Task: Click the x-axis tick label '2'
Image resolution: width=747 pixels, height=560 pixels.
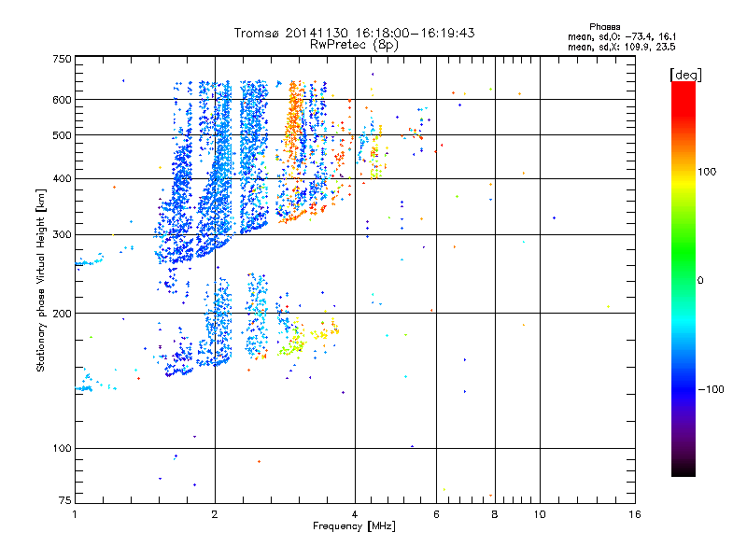Action: [x=215, y=514]
